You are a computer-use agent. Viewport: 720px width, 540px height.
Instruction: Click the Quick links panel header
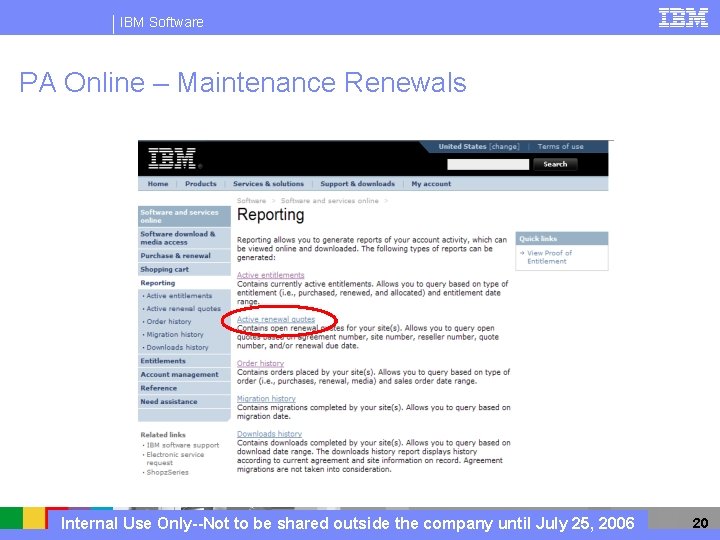562,238
